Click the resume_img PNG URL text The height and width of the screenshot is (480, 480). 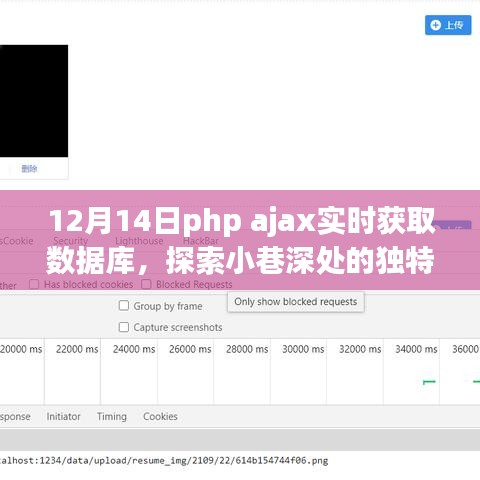point(164,461)
